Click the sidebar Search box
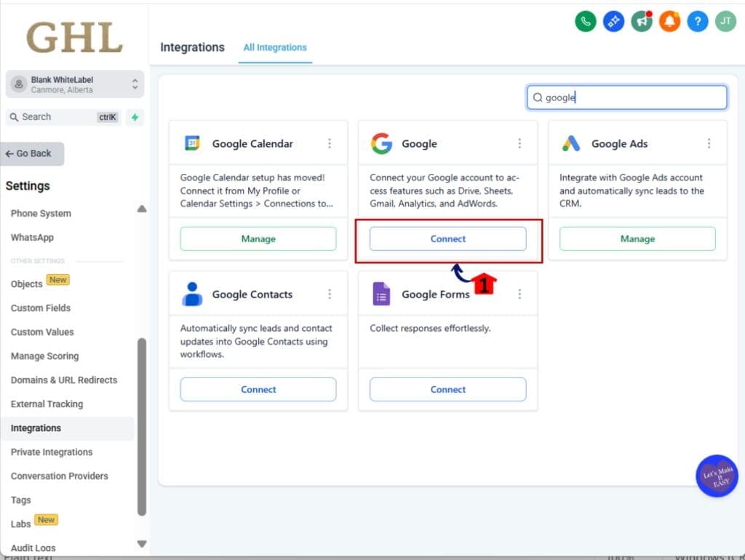This screenshot has height=560, width=745. [x=63, y=117]
